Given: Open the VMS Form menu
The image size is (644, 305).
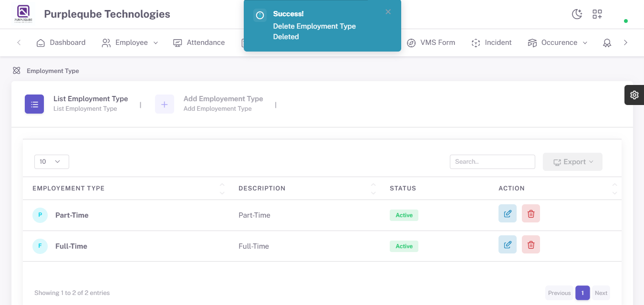Looking at the screenshot, I should click(431, 42).
